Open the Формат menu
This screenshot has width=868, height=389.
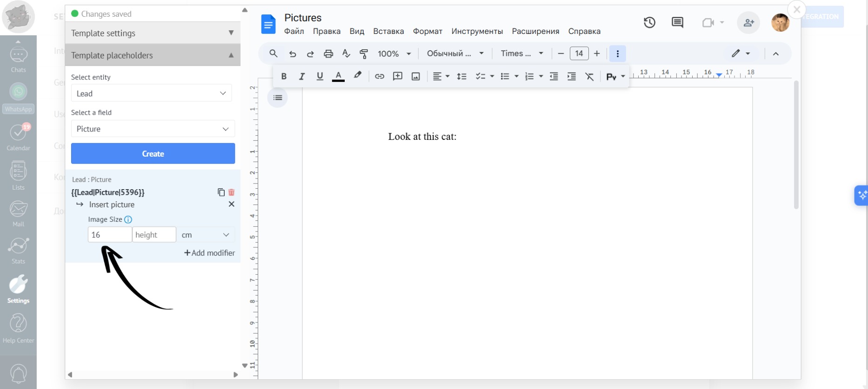[427, 31]
